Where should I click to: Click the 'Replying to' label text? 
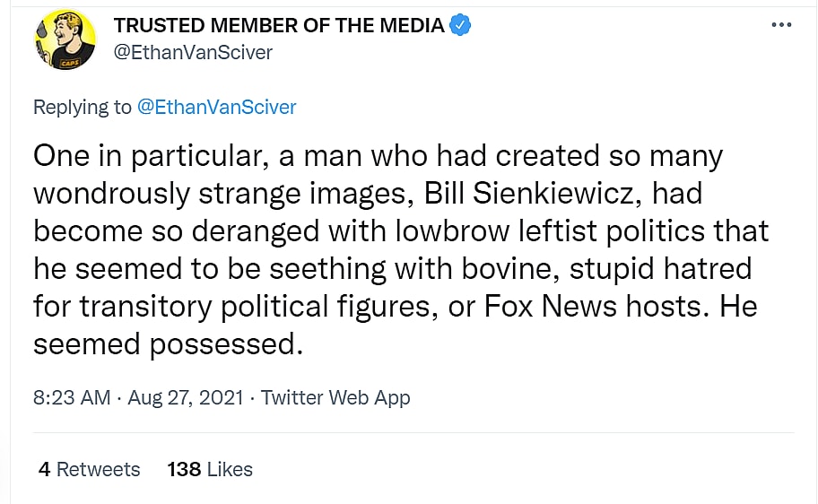pos(82,108)
